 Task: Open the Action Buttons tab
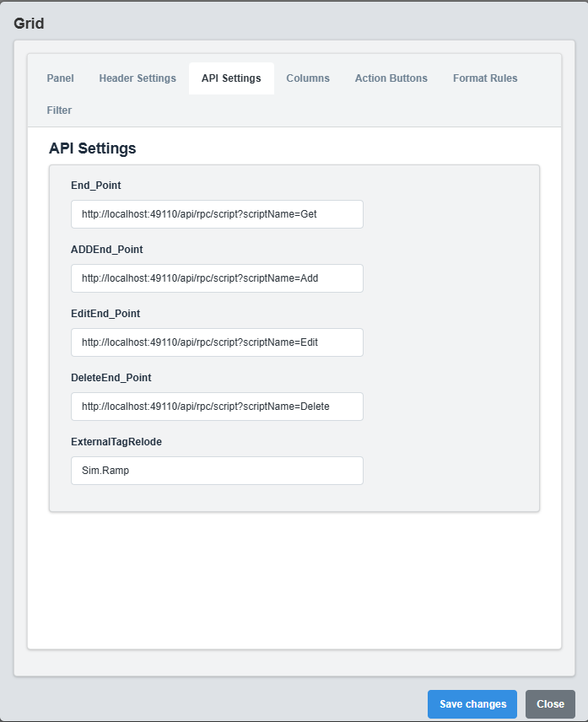coord(391,78)
